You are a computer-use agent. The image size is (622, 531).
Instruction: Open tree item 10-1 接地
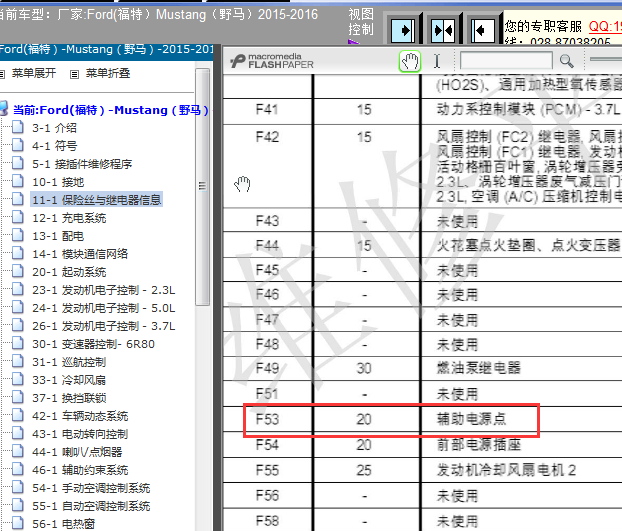[58, 182]
